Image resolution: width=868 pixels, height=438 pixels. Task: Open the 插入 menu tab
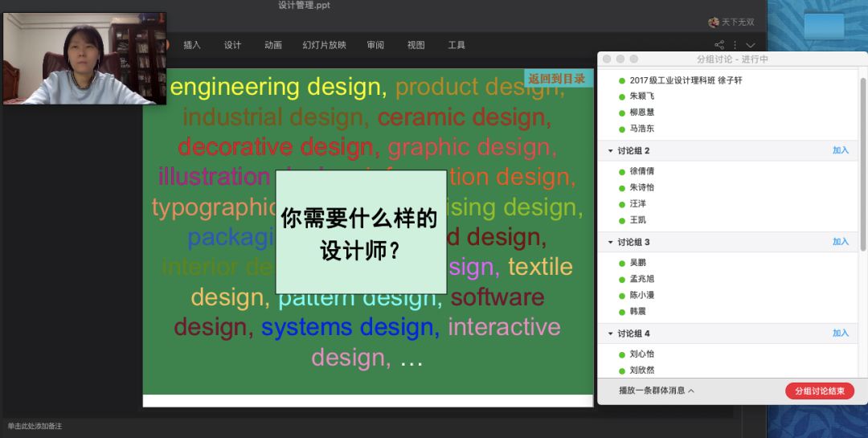click(x=192, y=45)
